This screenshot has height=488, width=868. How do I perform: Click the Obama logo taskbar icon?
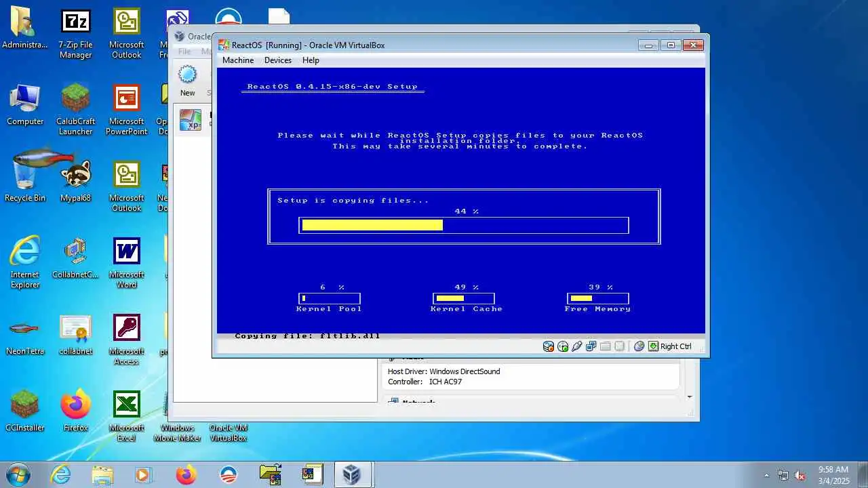[229, 474]
